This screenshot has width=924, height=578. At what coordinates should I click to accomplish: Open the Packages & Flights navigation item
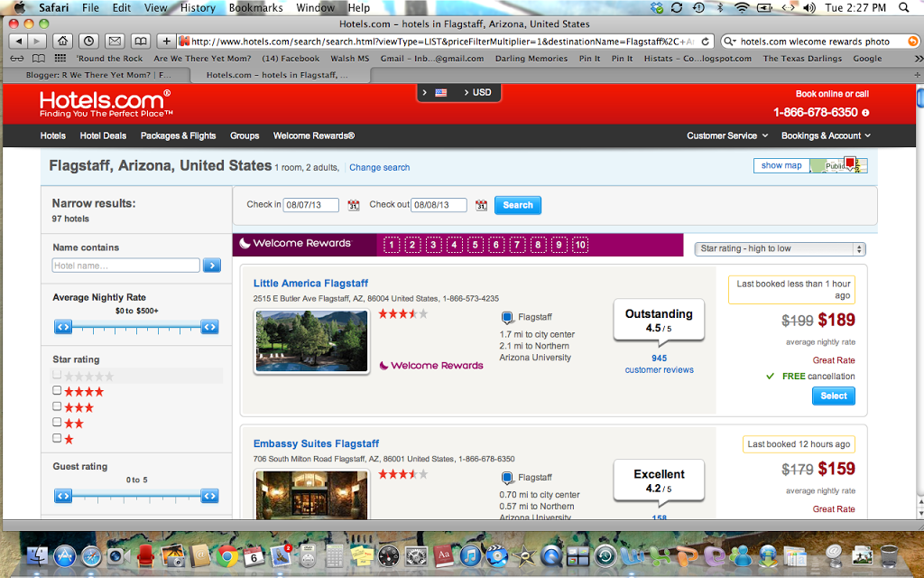click(178, 135)
